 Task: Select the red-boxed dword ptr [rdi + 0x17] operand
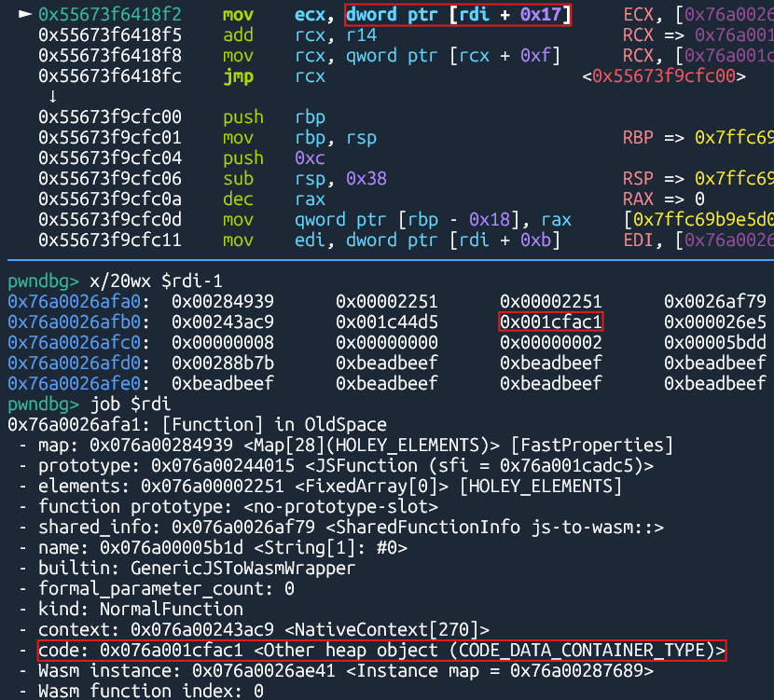[458, 15]
